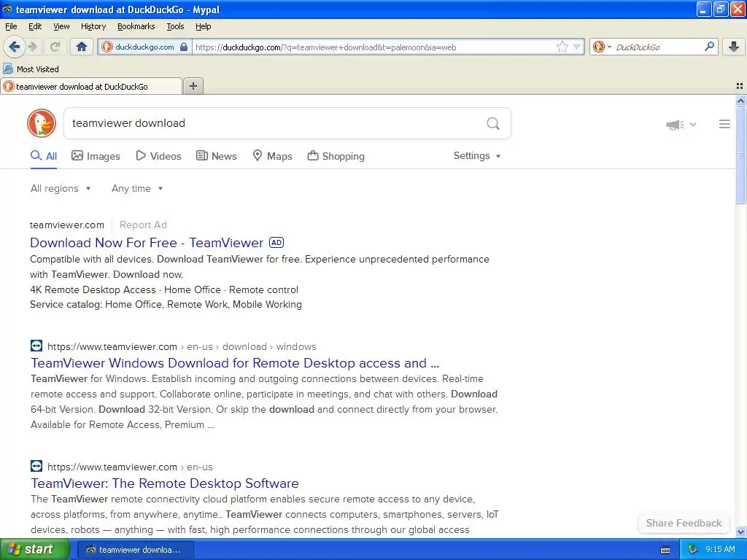Click the Most Visited bookmark label
Viewport: 747px width, 560px height.
(38, 69)
